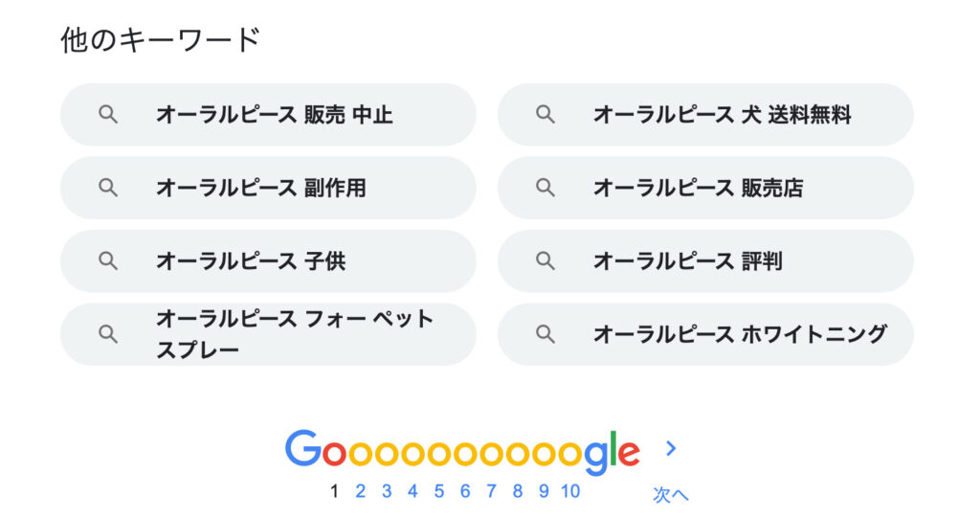Open the 次へ next page link

[671, 494]
